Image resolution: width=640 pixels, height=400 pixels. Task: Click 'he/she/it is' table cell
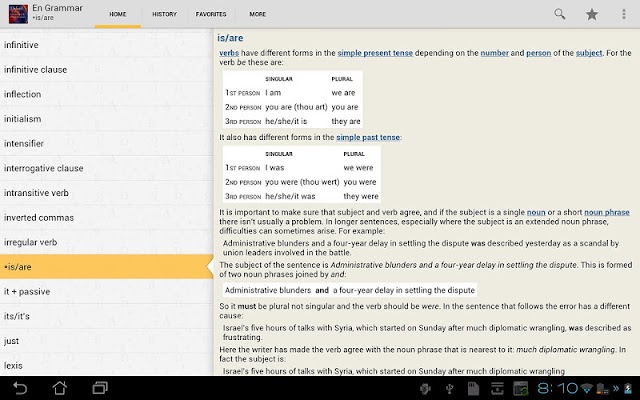pyautogui.click(x=286, y=121)
